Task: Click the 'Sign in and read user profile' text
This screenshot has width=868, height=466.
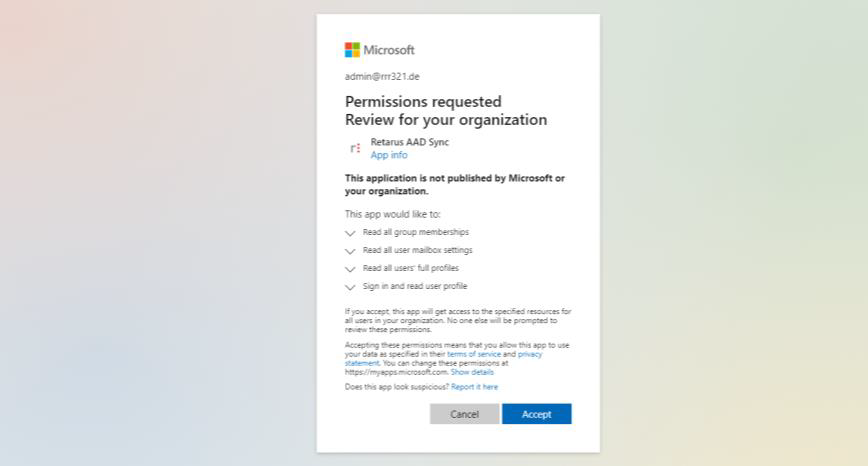Action: pos(414,286)
